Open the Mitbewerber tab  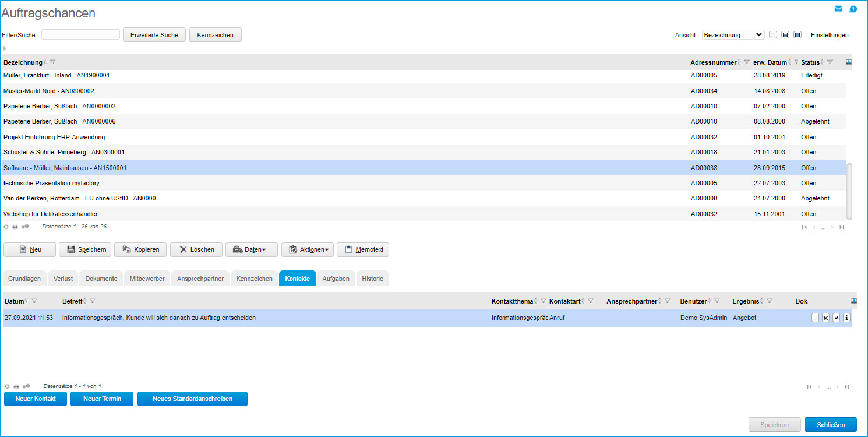(147, 279)
